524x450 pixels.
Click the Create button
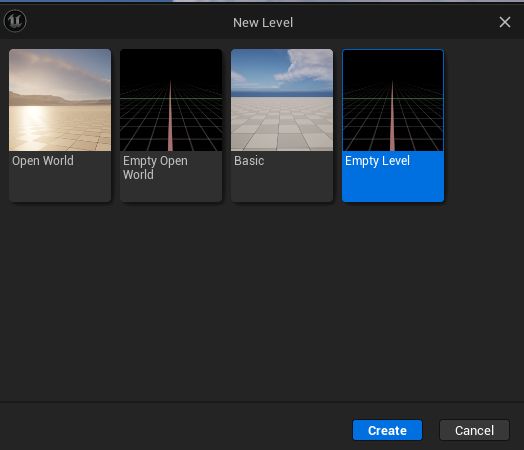(387, 430)
